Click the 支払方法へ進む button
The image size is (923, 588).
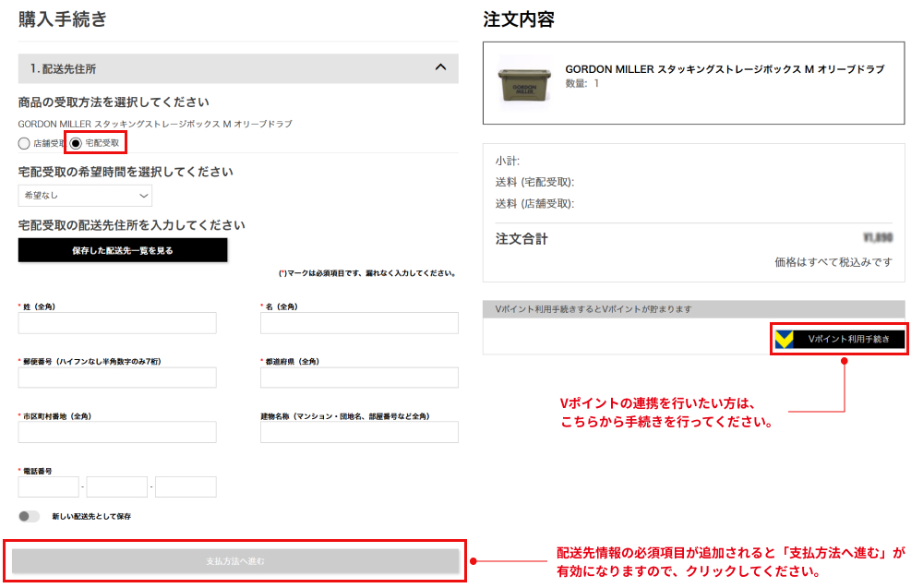[x=235, y=561]
